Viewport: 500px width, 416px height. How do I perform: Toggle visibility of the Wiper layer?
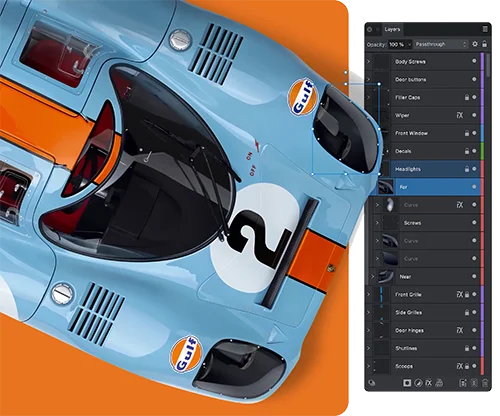pos(474,115)
